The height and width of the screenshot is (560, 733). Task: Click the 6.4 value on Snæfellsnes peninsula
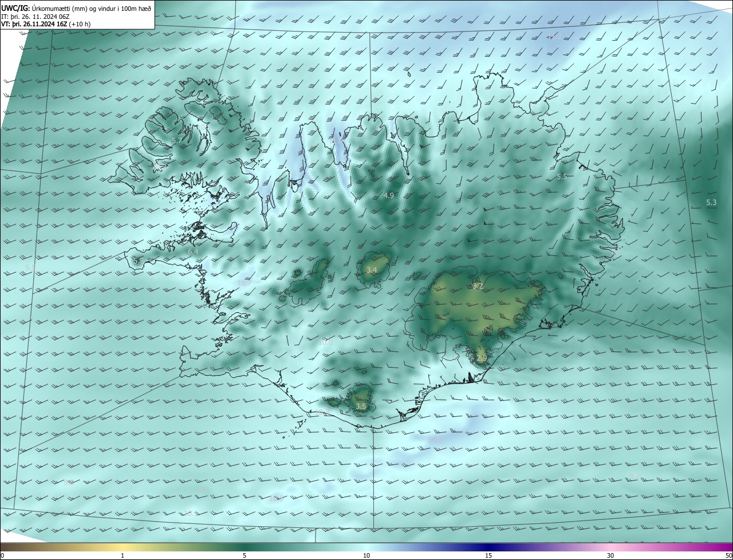click(194, 251)
